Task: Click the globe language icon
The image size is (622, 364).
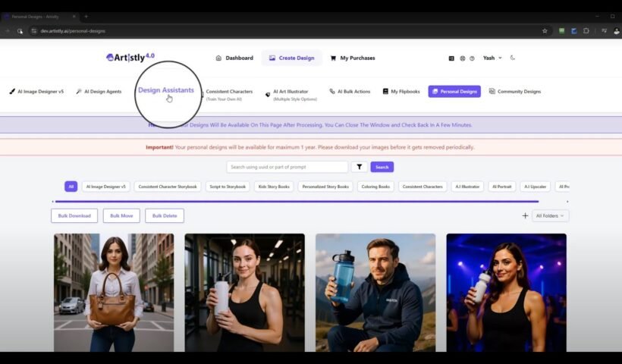Action: coord(463,58)
